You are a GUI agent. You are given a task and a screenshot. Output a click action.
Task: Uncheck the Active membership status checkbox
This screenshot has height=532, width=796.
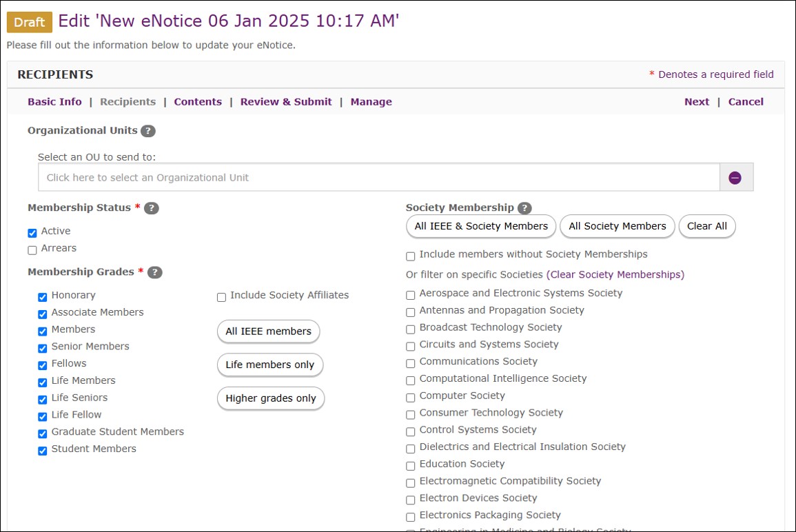tap(32, 233)
